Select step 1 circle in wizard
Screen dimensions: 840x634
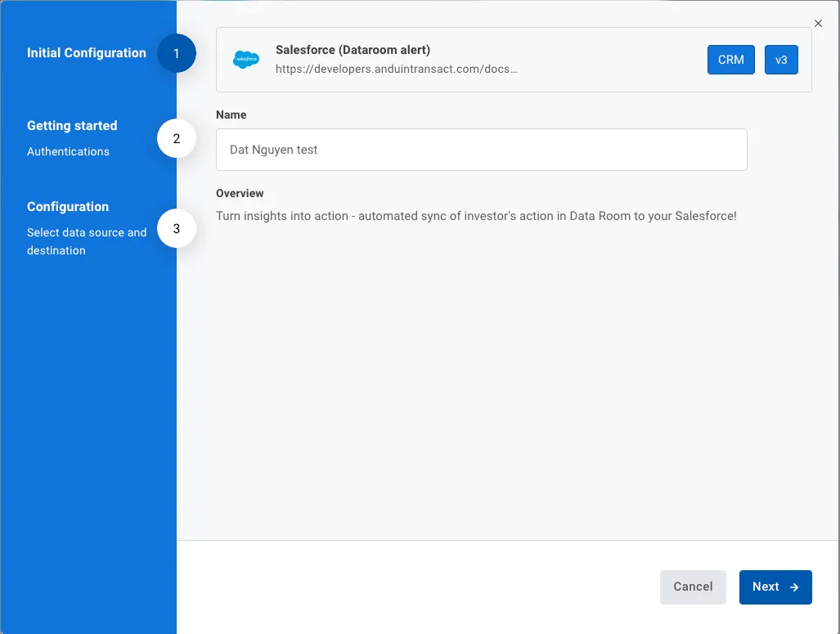tap(176, 54)
